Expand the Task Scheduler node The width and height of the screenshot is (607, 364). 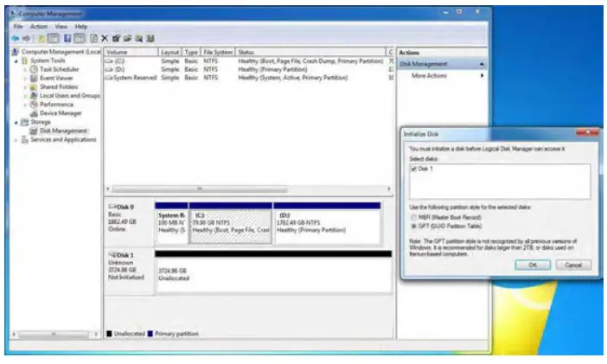coord(26,70)
